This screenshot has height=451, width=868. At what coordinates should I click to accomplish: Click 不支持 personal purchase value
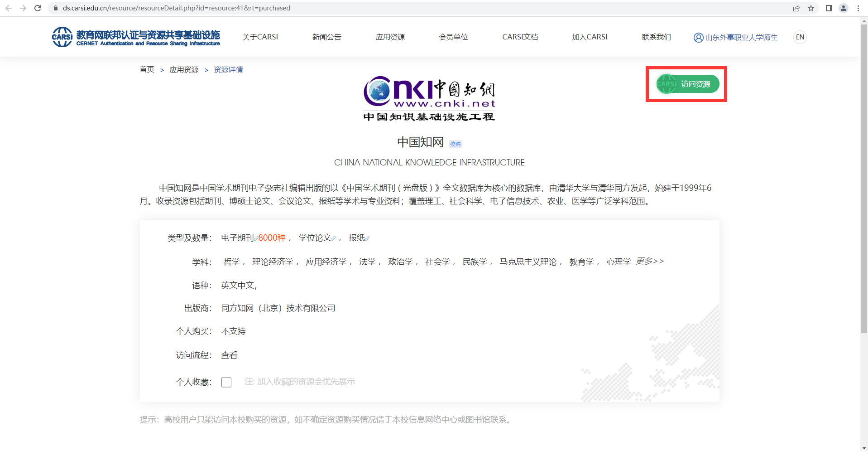pos(233,331)
